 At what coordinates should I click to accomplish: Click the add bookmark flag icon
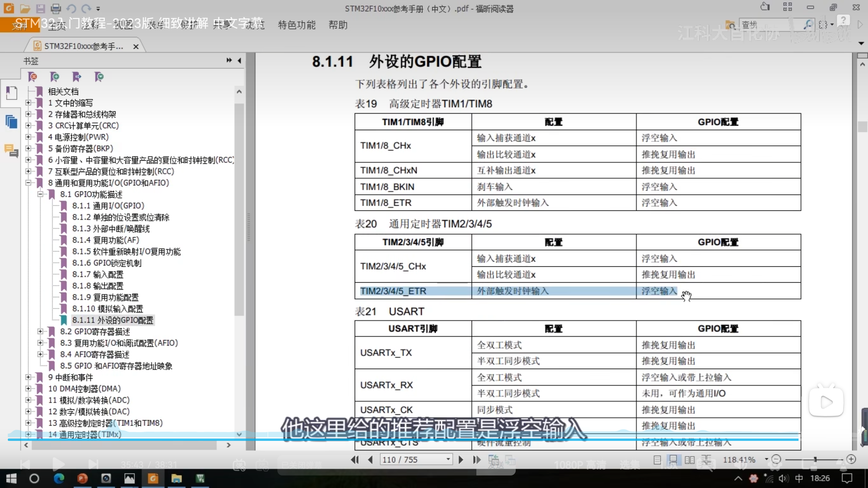pyautogui.click(x=55, y=77)
